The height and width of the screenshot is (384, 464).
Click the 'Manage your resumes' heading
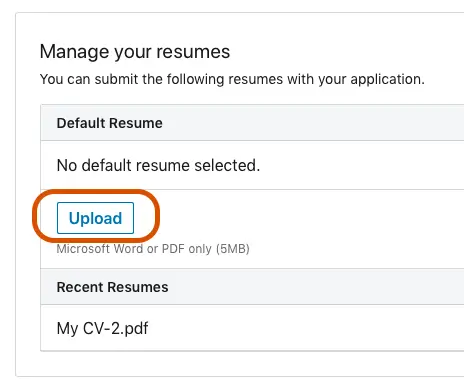(135, 52)
